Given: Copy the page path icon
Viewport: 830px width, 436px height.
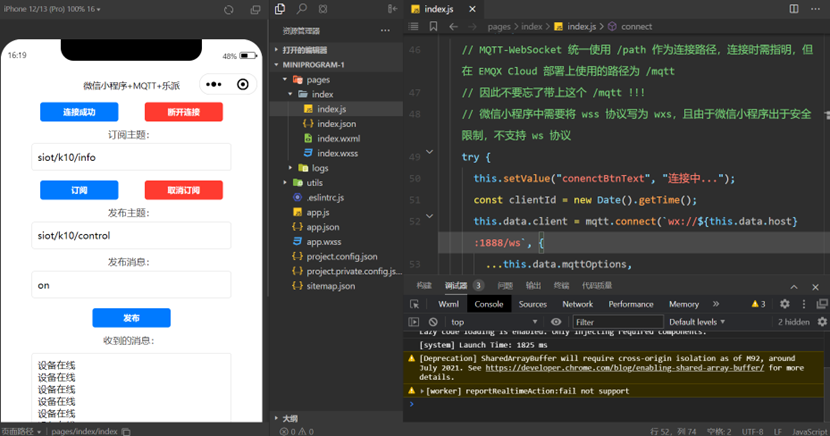Looking at the screenshot, I should (x=126, y=432).
